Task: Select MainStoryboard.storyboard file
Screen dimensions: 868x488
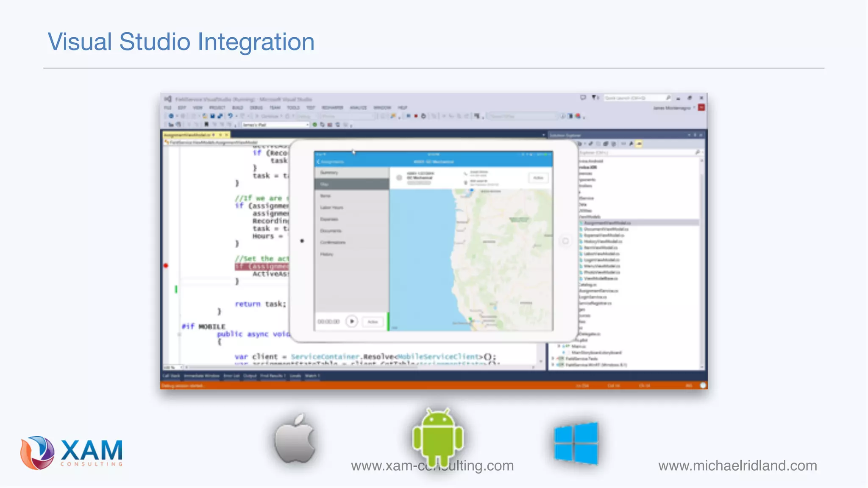Action: click(596, 352)
